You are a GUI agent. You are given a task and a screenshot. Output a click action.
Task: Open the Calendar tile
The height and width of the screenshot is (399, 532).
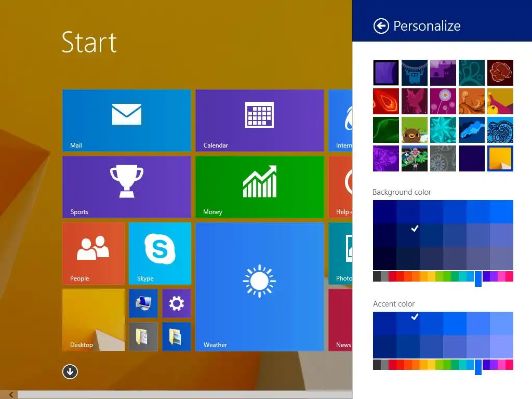click(260, 120)
